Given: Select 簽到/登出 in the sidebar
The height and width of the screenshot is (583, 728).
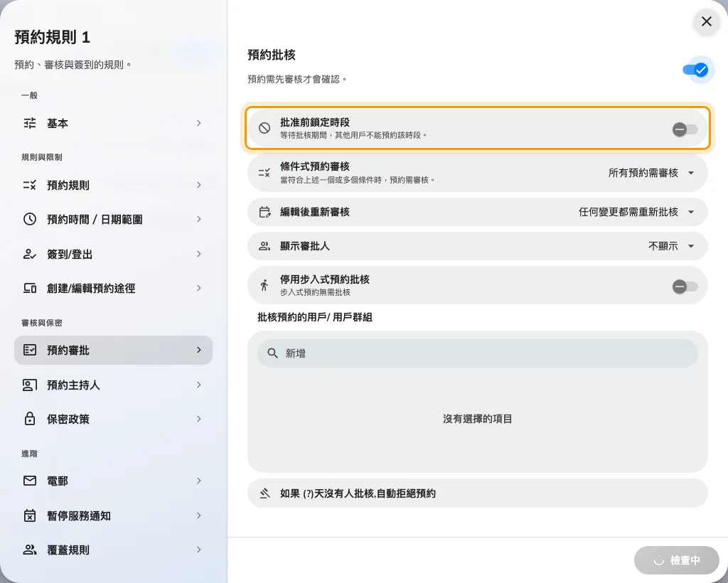Looking at the screenshot, I should (113, 254).
